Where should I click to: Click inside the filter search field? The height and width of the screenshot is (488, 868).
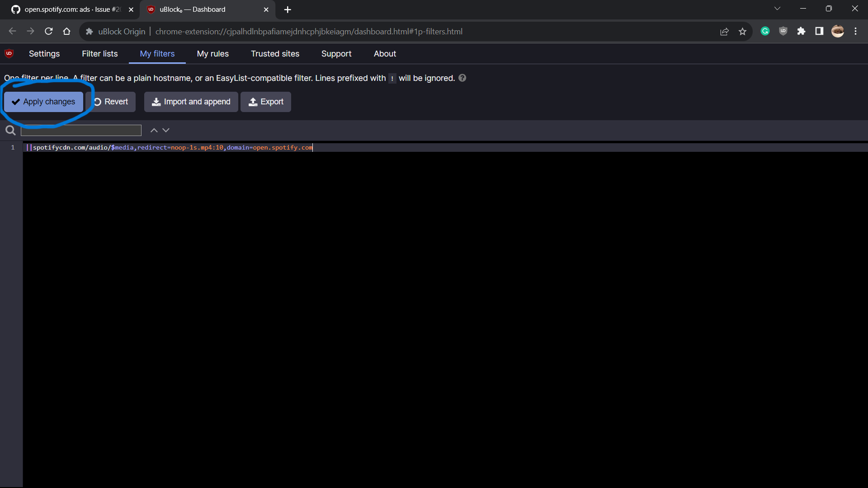(80, 130)
